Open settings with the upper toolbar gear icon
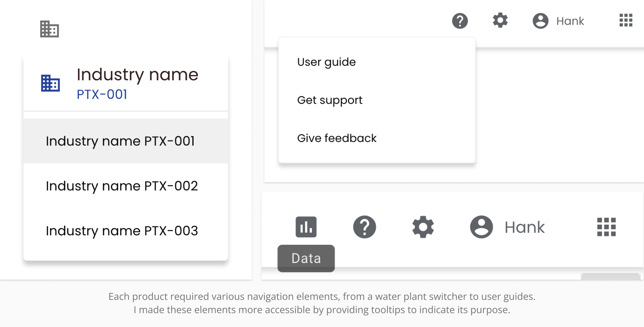 coord(500,21)
